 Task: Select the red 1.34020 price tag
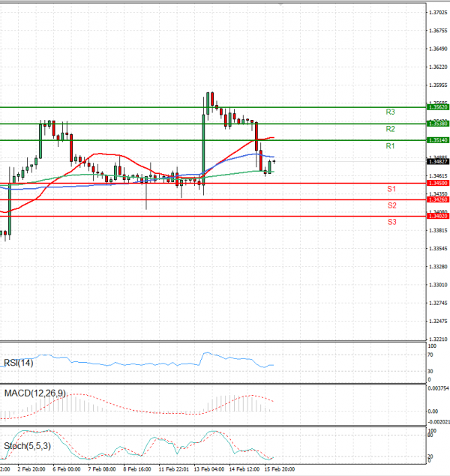point(438,216)
